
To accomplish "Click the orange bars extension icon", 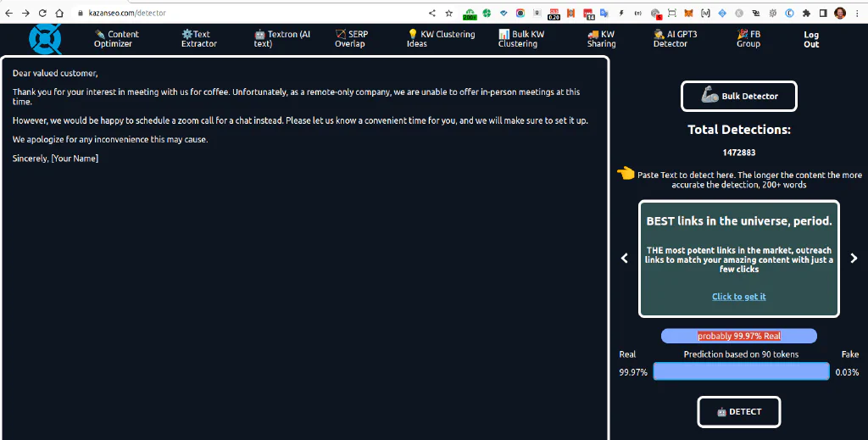I will click(x=570, y=13).
